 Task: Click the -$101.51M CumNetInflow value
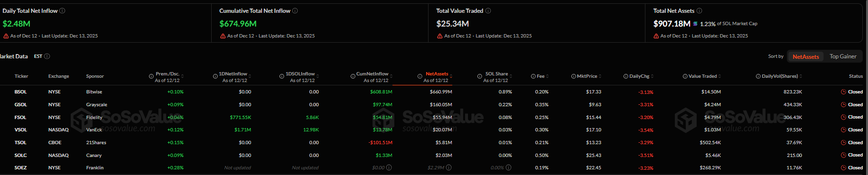[380, 143]
